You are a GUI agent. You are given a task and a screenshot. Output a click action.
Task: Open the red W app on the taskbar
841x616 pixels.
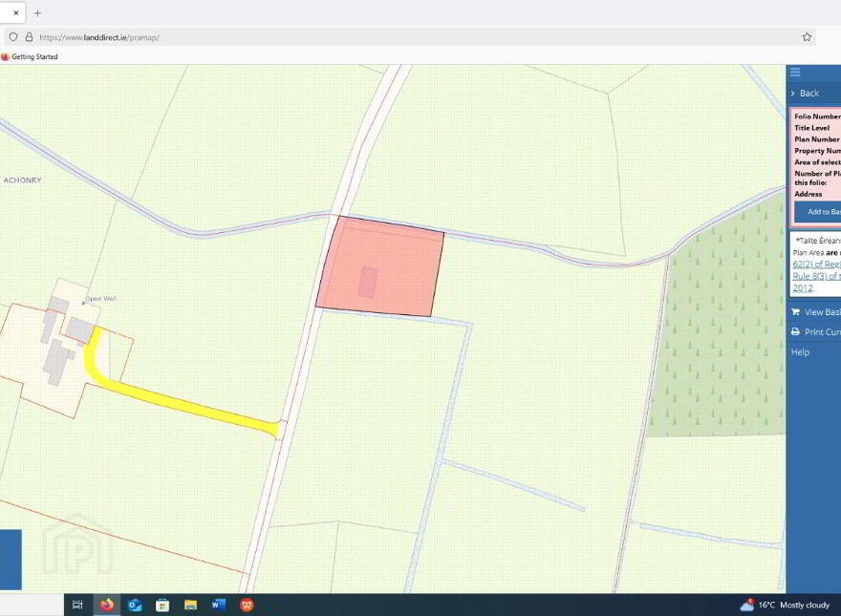[x=247, y=605]
